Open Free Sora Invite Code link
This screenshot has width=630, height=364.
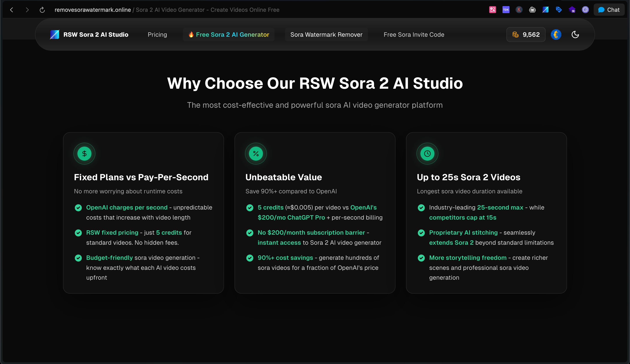point(414,35)
